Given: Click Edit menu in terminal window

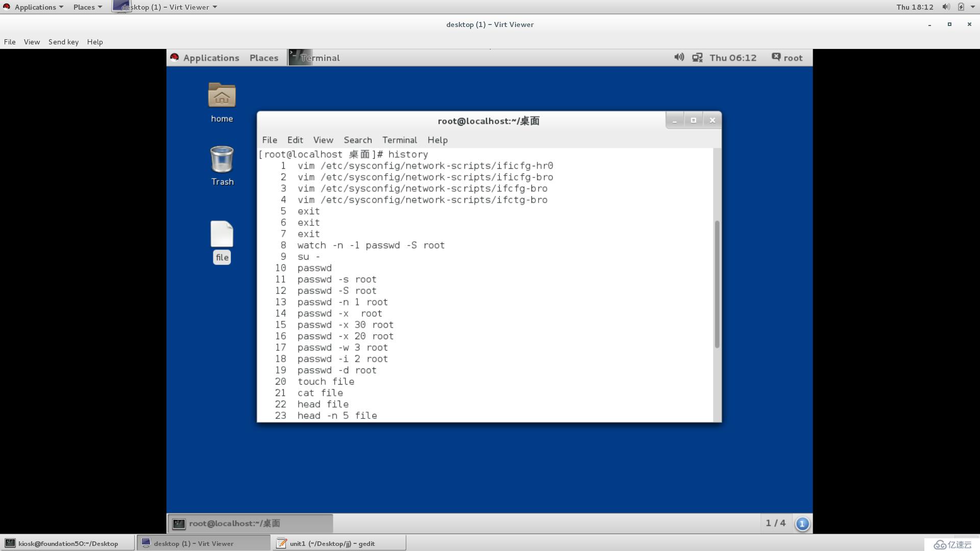Looking at the screenshot, I should point(295,140).
